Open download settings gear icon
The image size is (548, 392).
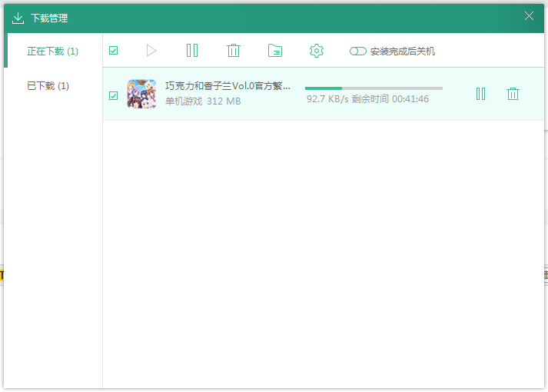pyautogui.click(x=317, y=51)
